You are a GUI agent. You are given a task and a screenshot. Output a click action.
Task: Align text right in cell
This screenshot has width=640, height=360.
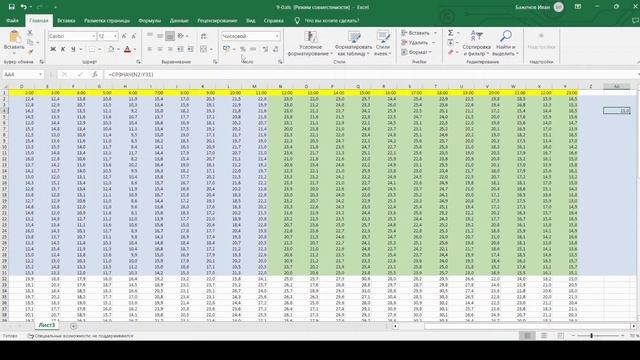tap(170, 49)
